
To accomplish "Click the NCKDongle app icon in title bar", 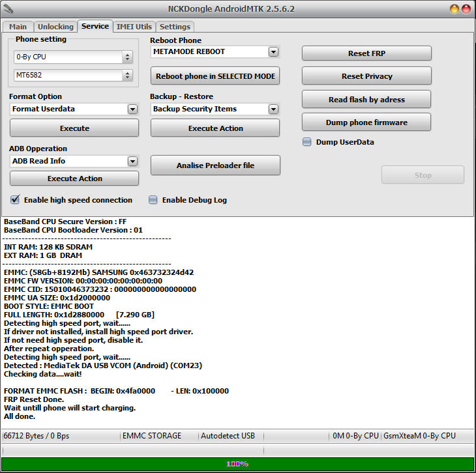I will pos(8,9).
